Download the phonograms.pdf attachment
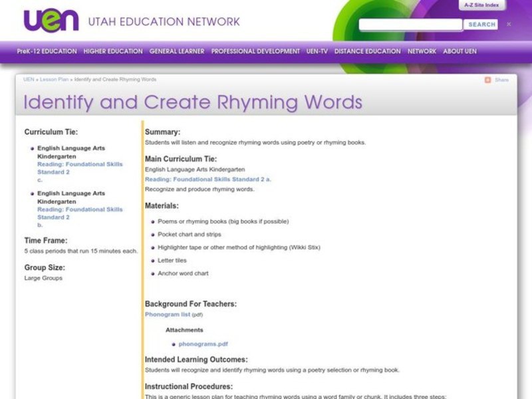The height and width of the screenshot is (399, 532). coord(203,344)
